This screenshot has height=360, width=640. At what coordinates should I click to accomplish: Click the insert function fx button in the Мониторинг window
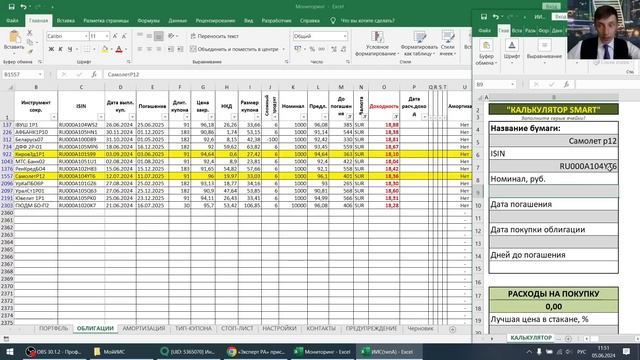(94, 74)
